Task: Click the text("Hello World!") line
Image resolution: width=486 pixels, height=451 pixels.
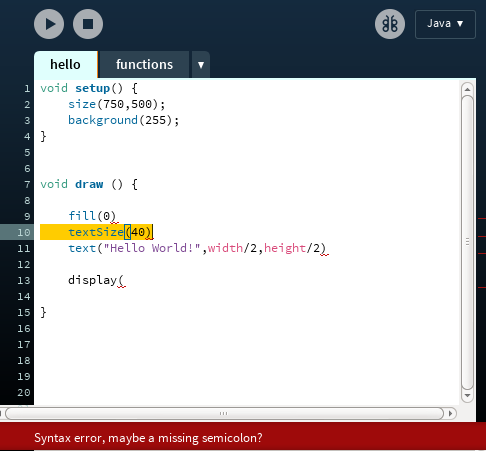Action: [197, 248]
